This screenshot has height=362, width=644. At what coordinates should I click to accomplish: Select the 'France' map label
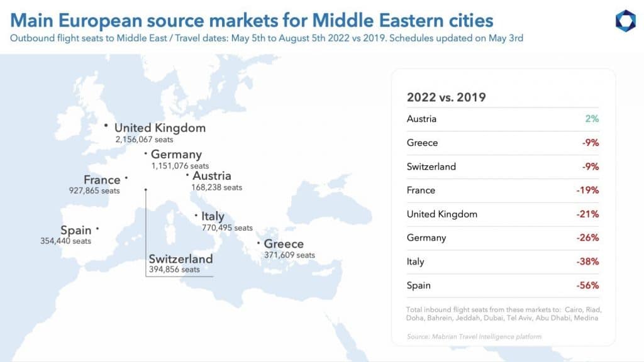click(102, 180)
